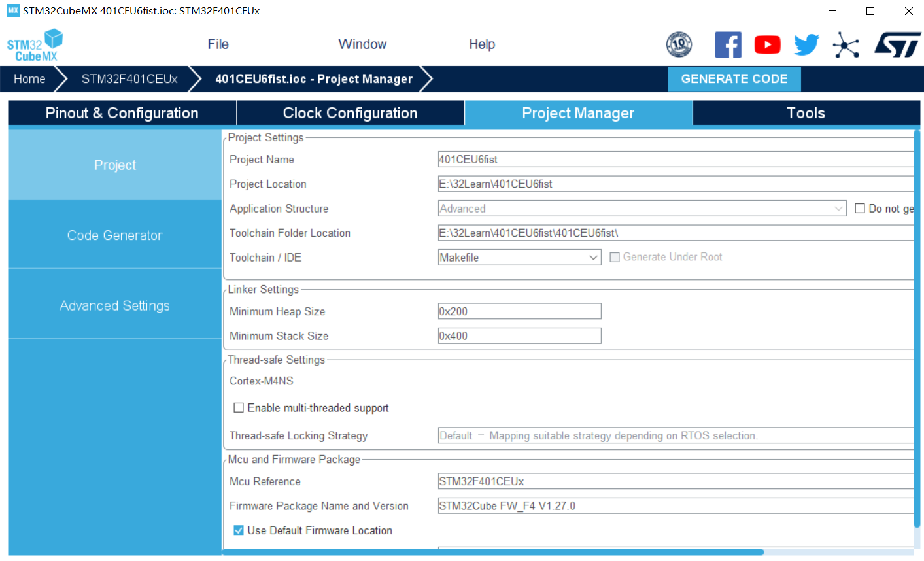Open the Thread-safe Locking Strategy dropdown

click(x=676, y=435)
